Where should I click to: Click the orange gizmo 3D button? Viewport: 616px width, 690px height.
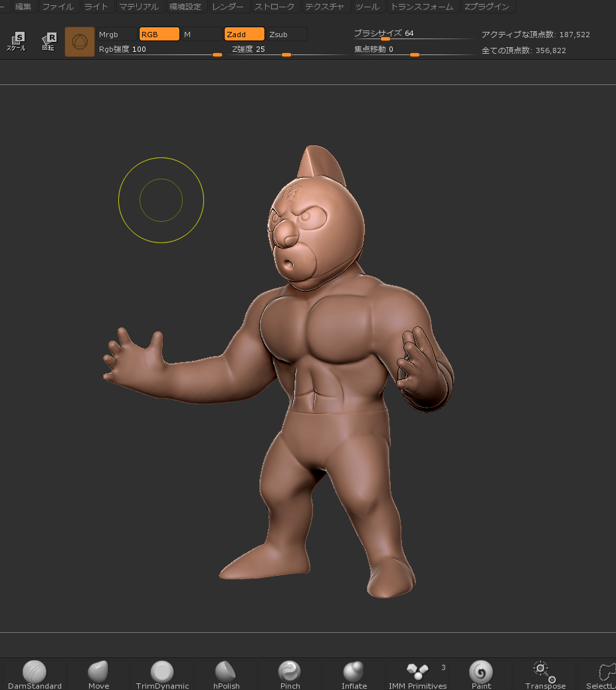coord(80,42)
